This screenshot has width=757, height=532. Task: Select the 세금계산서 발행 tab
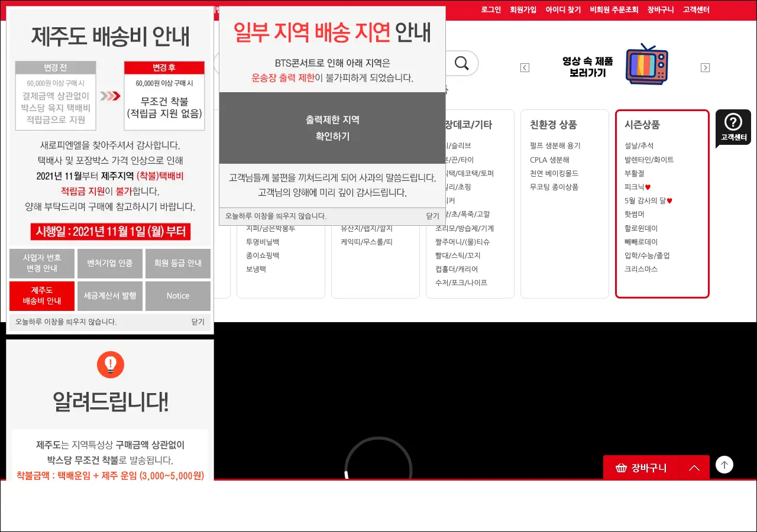(110, 296)
